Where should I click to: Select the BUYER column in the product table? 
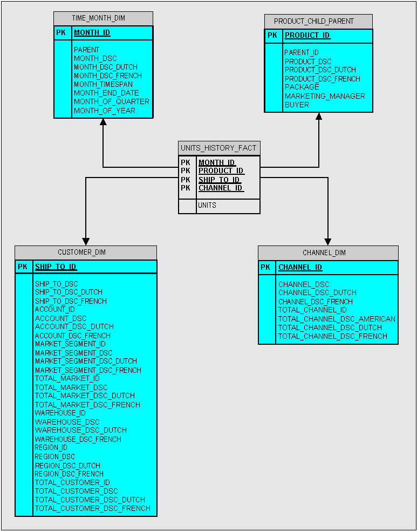(297, 105)
